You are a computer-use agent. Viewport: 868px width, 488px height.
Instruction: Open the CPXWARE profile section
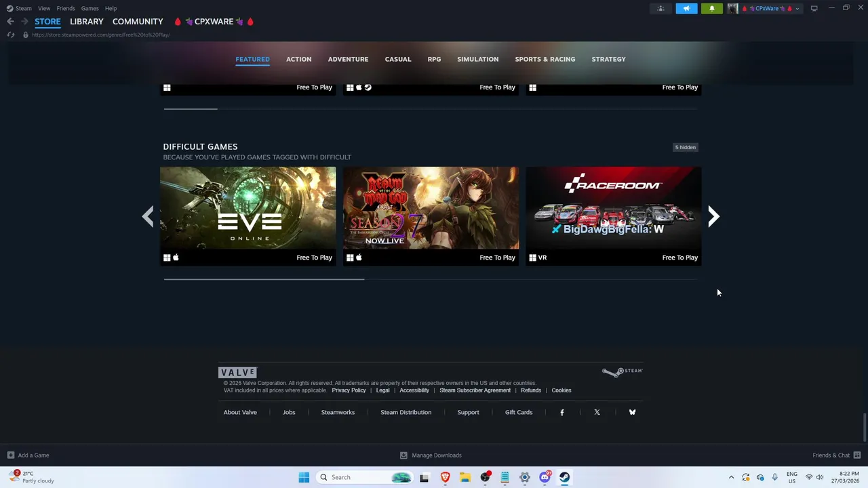coord(214,22)
